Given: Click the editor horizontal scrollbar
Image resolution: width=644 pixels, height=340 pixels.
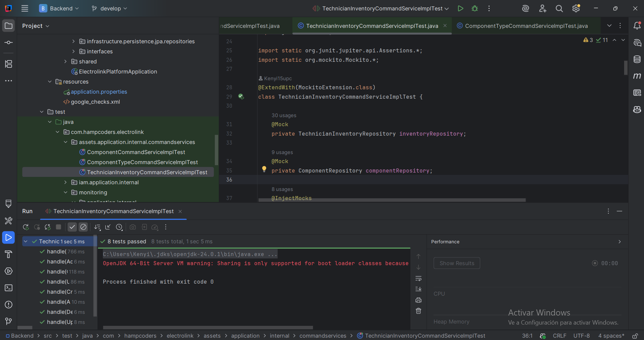Looking at the screenshot, I should pos(392,200).
